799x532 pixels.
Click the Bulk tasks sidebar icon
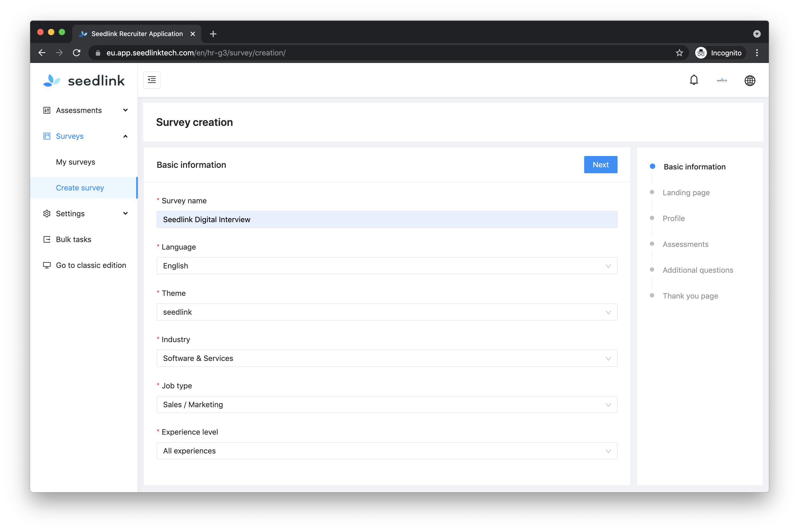click(47, 239)
